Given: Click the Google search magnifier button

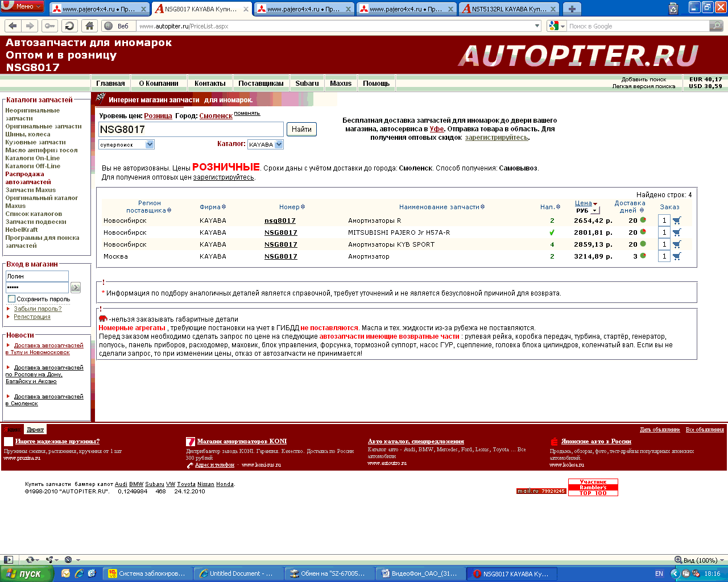Looking at the screenshot, I should tap(716, 26).
